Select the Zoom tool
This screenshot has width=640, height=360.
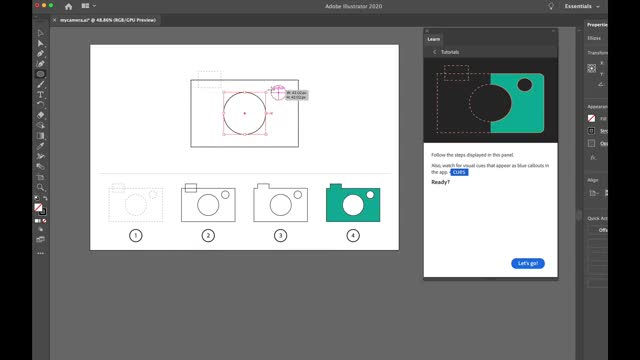pos(40,187)
